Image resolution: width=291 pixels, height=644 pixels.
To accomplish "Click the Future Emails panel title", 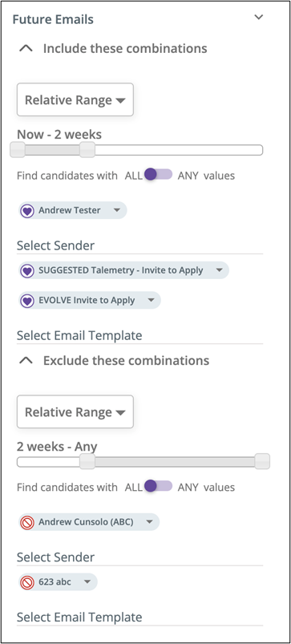I will click(x=53, y=19).
